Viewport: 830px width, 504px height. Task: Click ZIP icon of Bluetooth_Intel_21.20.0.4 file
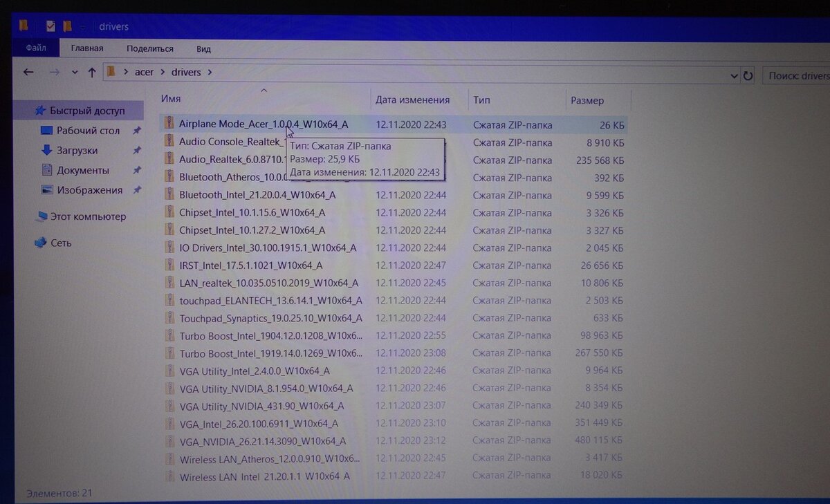point(169,194)
